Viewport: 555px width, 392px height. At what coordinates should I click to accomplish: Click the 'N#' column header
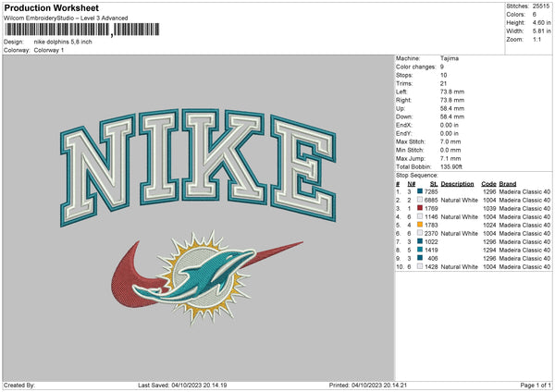pyautogui.click(x=412, y=184)
